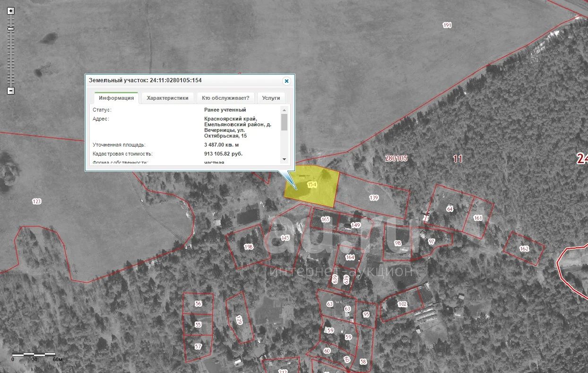The image size is (588, 373).
Task: Open the Услуги tab
Action: [271, 98]
